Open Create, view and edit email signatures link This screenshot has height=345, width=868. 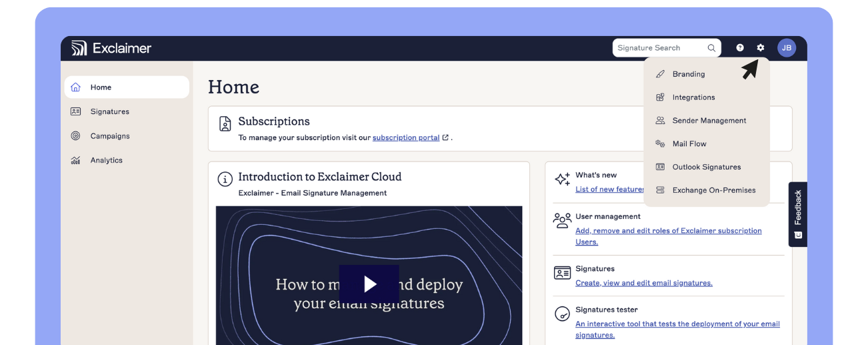(x=644, y=283)
